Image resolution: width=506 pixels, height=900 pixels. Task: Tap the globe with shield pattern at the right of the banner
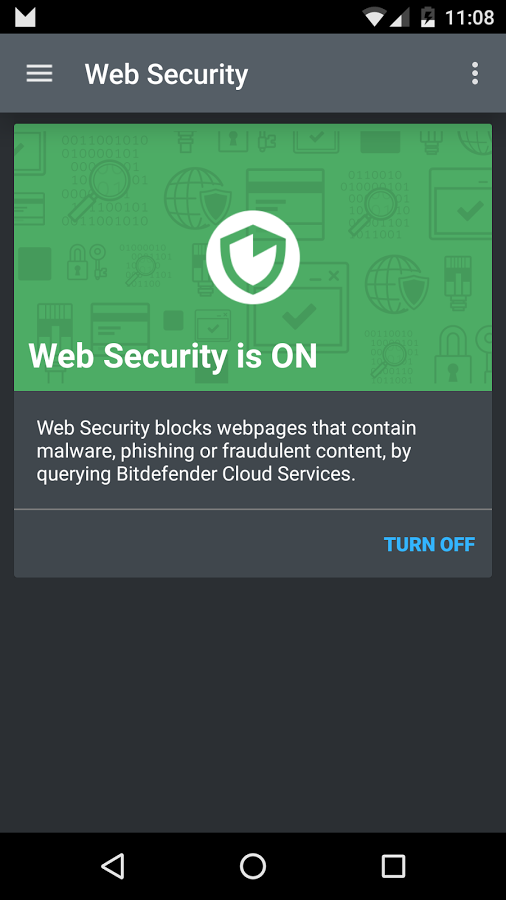tap(396, 283)
